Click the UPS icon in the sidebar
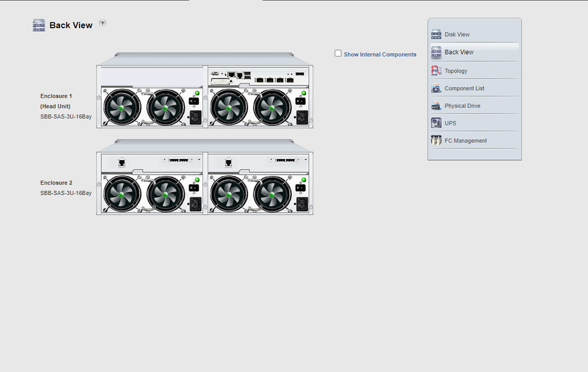 [436, 123]
